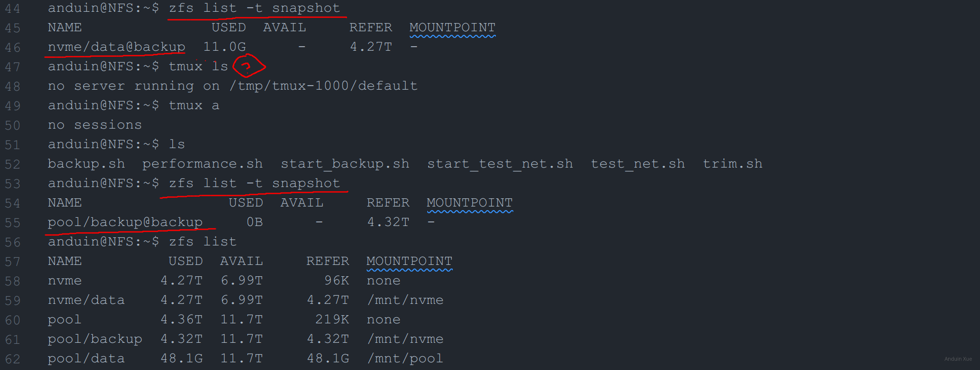Viewport: 980px width, 370px height.
Task: Click the Anduin Xue watermark
Action: (x=957, y=359)
